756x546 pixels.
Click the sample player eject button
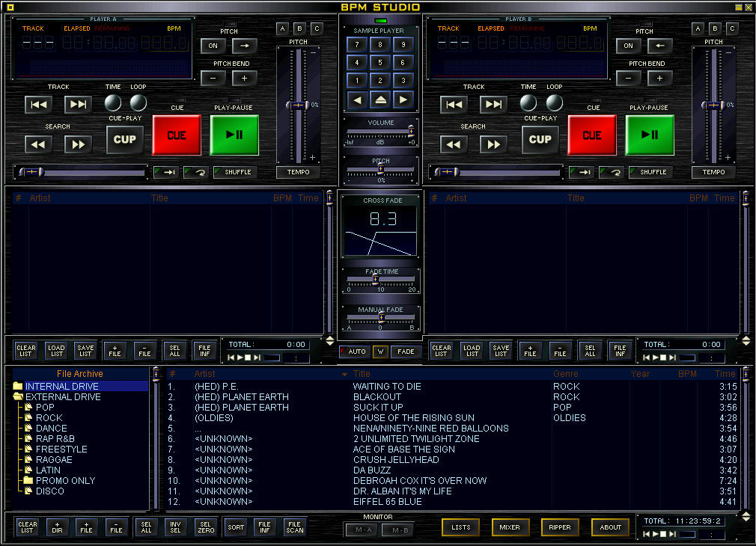[x=380, y=99]
